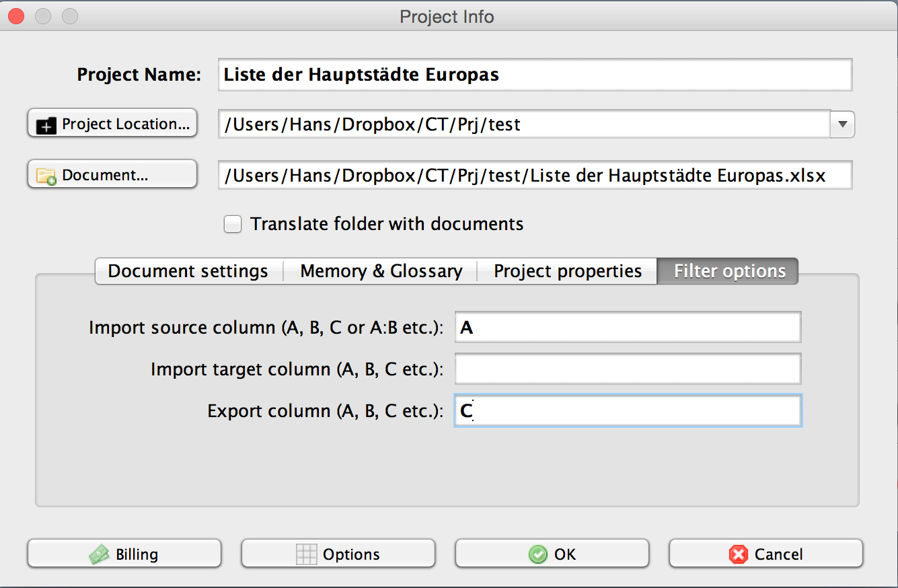Click the Export column input field
This screenshot has width=898, height=588.
tap(627, 411)
